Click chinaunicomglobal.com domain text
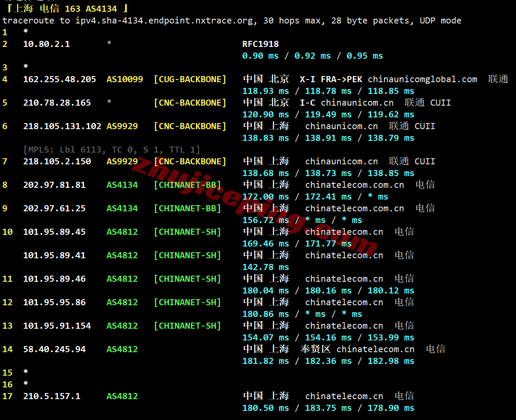Screen dimensions: 516x420 tap(422, 79)
